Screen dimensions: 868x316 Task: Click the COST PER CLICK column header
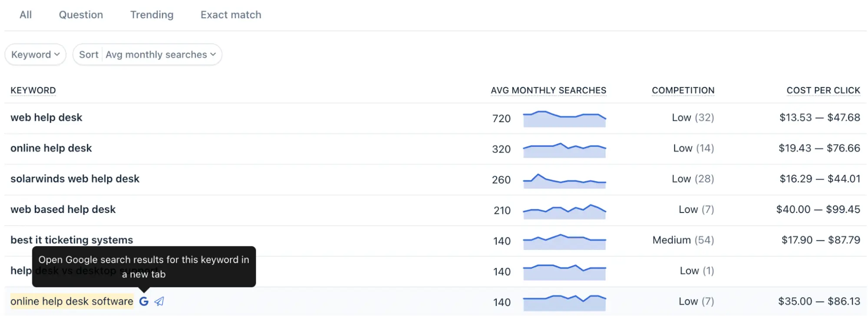pos(823,90)
